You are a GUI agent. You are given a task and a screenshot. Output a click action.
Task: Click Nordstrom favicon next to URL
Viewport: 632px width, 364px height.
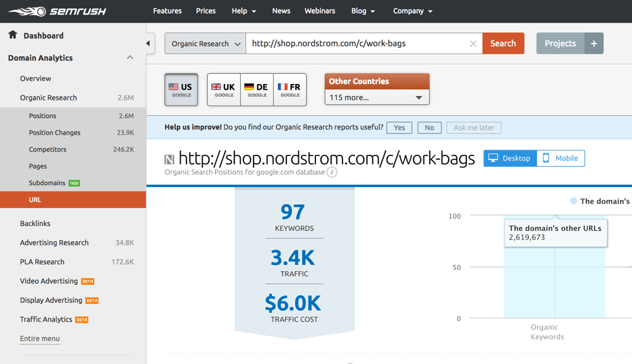pos(169,160)
